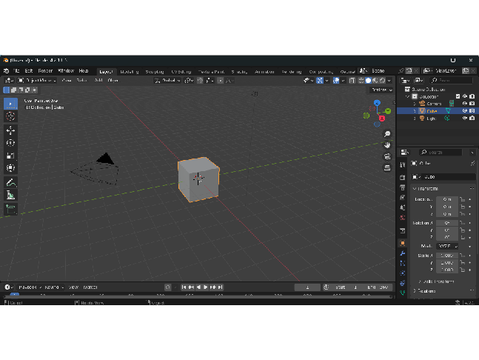The height and width of the screenshot is (360, 479).
Task: Toggle proportional editing in header
Action: 220,80
